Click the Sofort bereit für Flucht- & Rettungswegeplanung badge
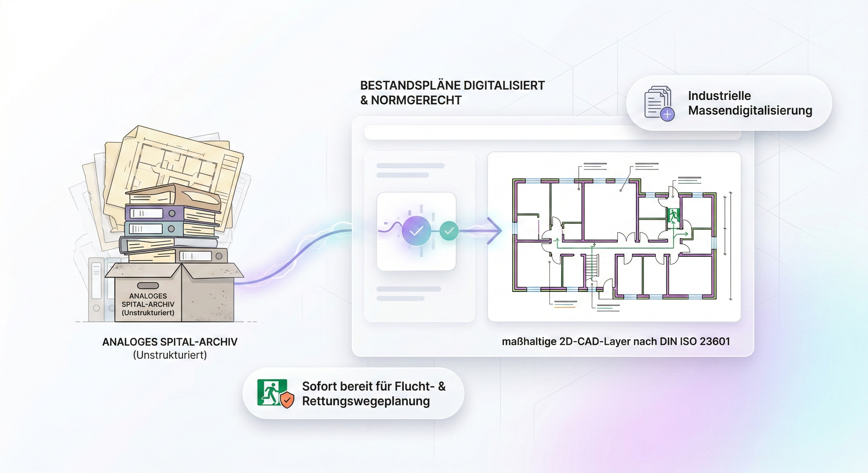Screen dimensions: 868x473 [x=373, y=394]
